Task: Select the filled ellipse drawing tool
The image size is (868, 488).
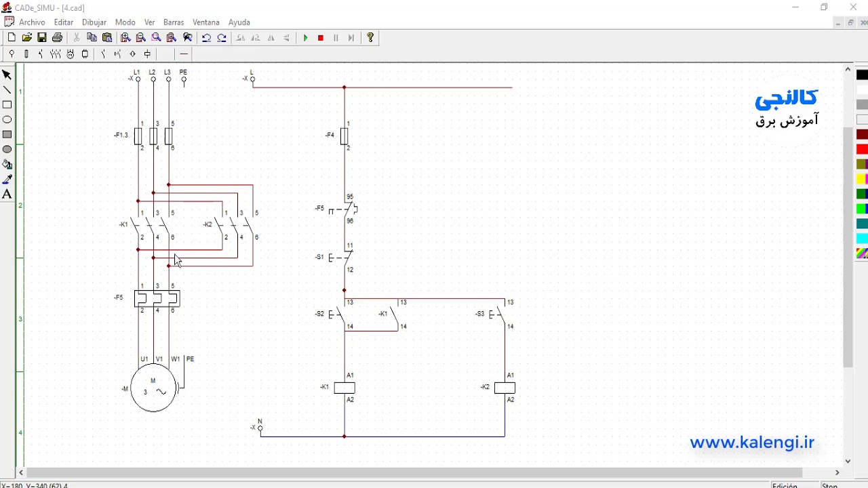Action: tap(7, 150)
